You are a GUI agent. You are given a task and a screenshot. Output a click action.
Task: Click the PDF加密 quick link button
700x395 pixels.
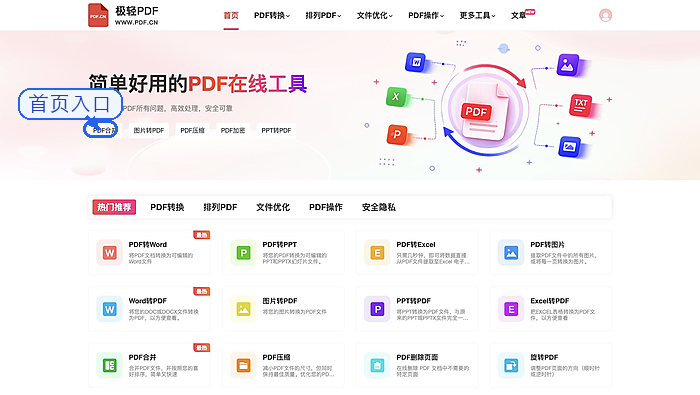coord(233,130)
